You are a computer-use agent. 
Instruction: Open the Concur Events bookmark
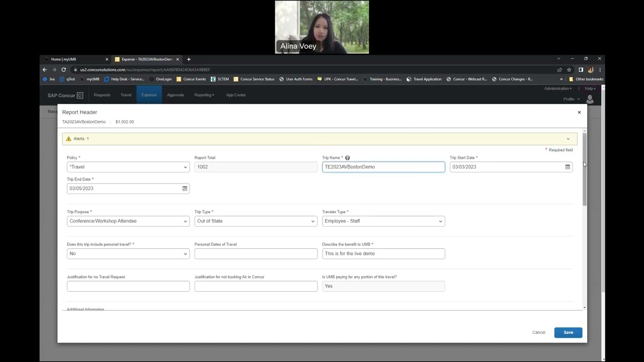point(191,79)
